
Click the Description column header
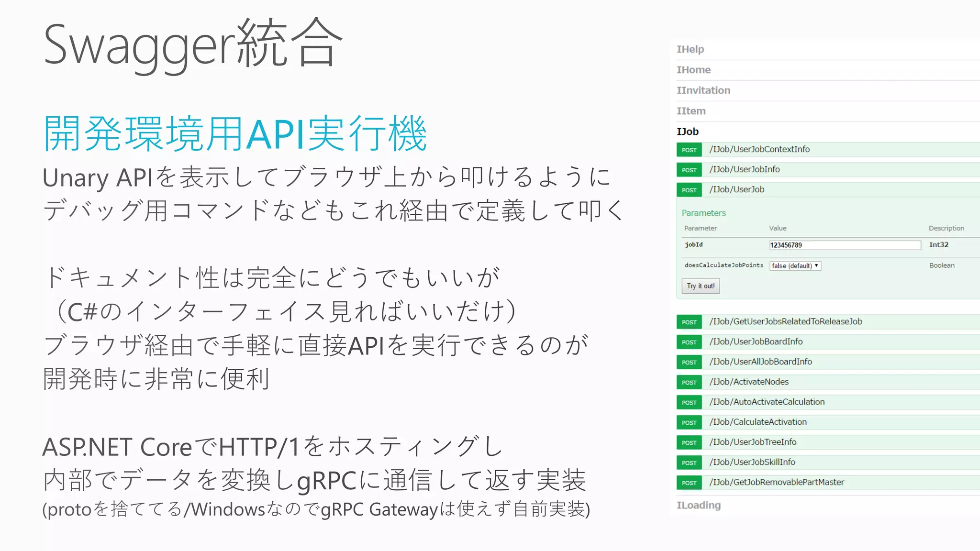point(947,228)
